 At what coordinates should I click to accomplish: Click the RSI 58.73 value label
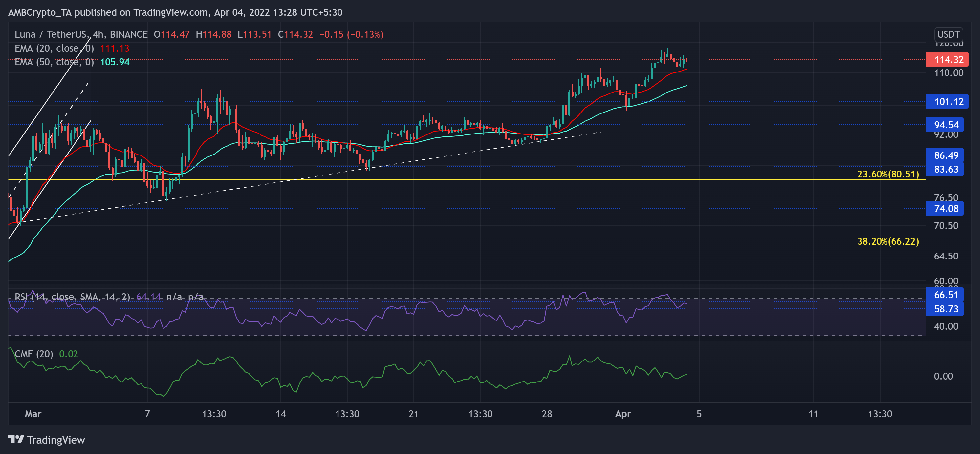coord(946,309)
